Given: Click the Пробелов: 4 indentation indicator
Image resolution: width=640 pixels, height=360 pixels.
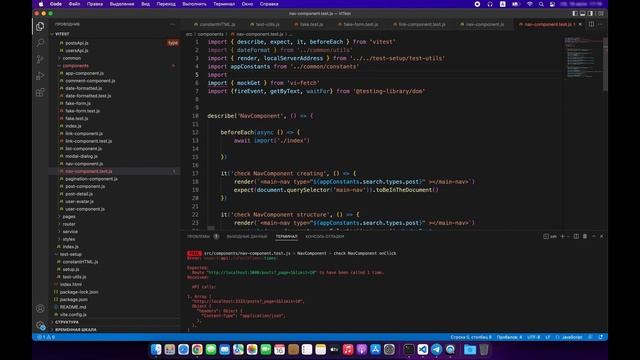Looking at the screenshot, I should (509, 337).
